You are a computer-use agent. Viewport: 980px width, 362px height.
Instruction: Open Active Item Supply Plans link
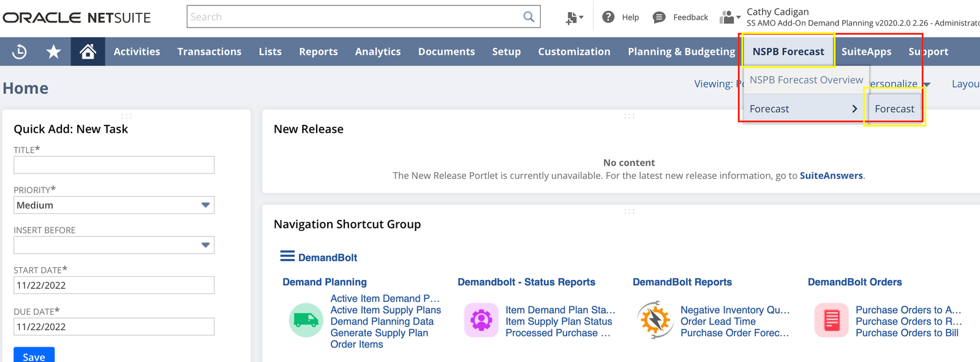click(386, 310)
